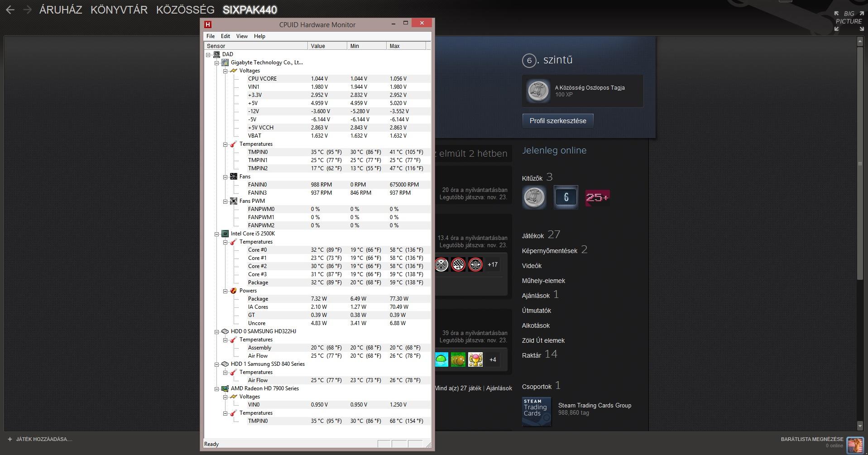This screenshot has width=868, height=455.
Task: Click Steam back arrow navigation icon
Action: coord(10,10)
